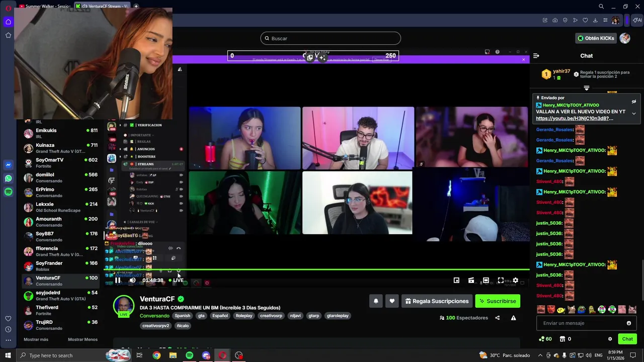The image size is (644, 362).
Task: Open Opera Aria AI button
Action: (637, 20)
